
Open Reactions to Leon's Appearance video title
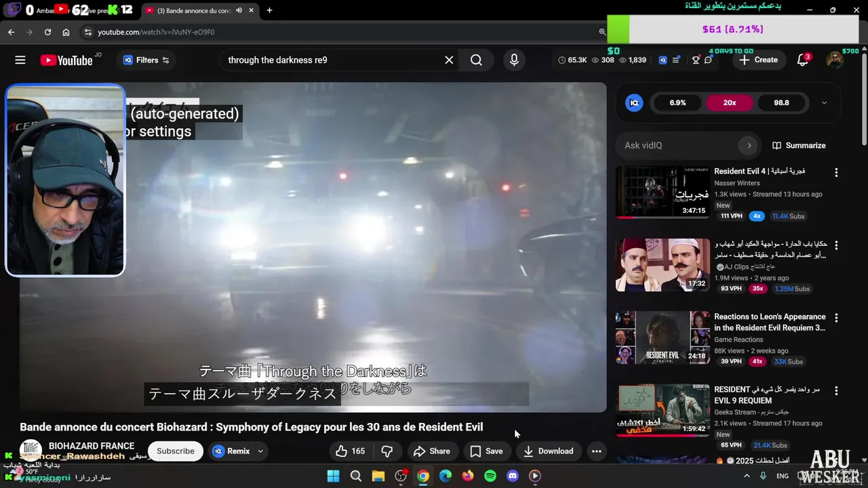(x=770, y=322)
